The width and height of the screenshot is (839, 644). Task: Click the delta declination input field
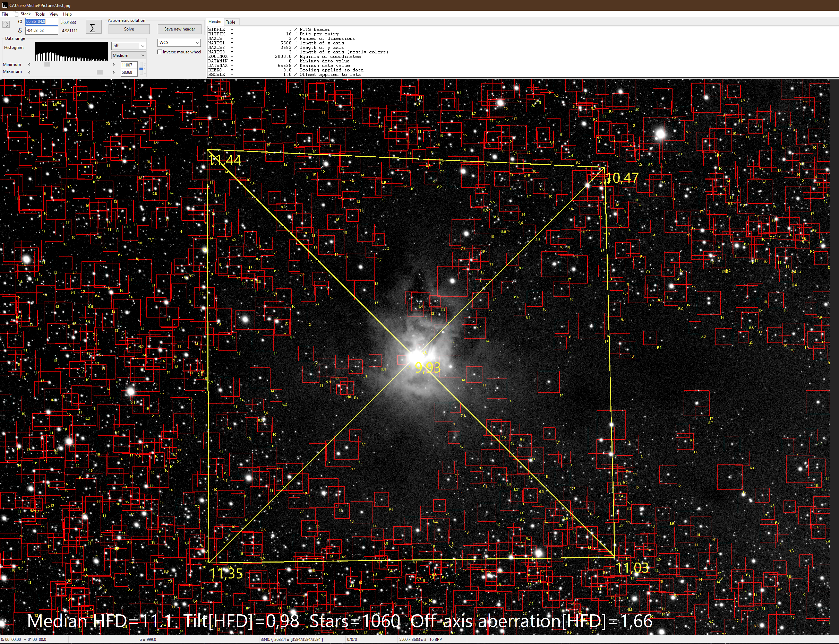41,31
